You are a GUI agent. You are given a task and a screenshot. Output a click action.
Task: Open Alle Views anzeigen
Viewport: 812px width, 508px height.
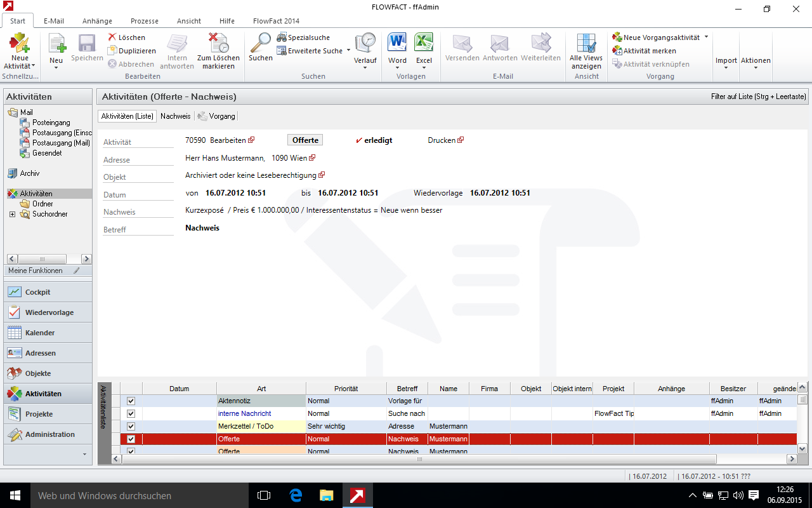[586, 43]
